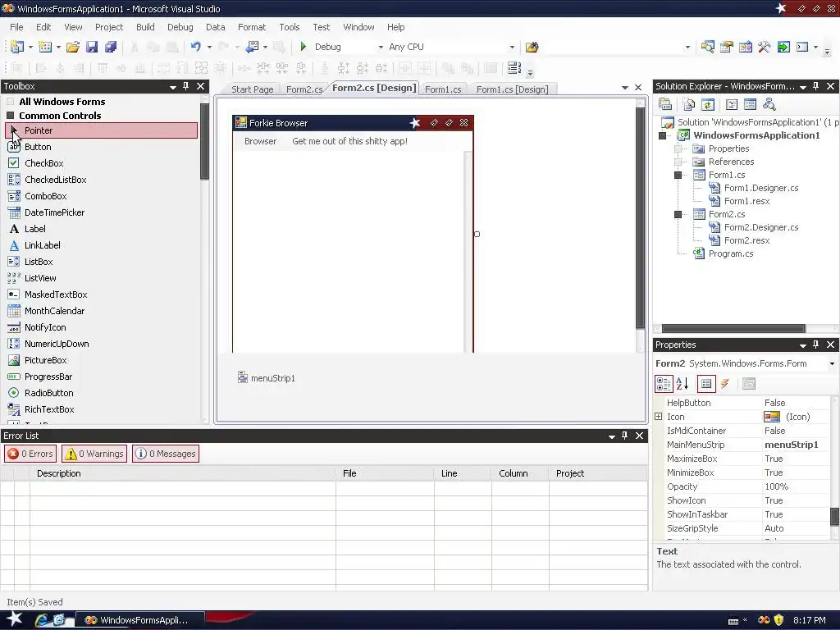
Task: Open the Form2 object selector dropdown in Properties
Action: point(832,363)
